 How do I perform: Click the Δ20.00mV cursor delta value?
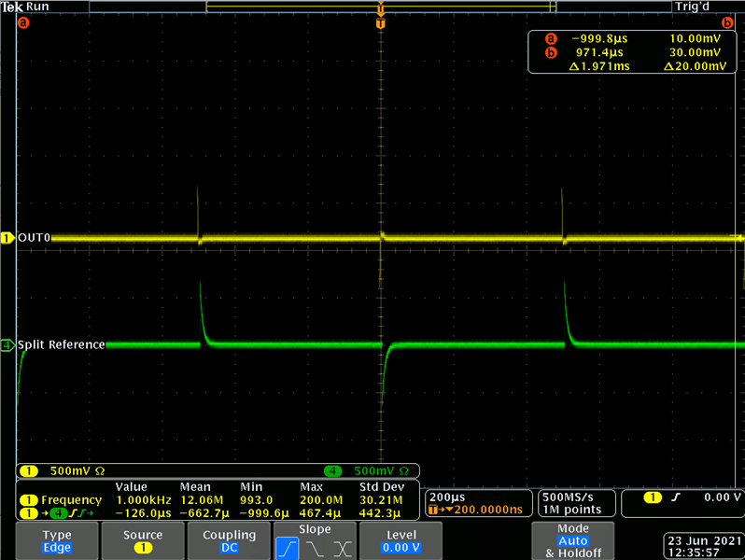[695, 66]
